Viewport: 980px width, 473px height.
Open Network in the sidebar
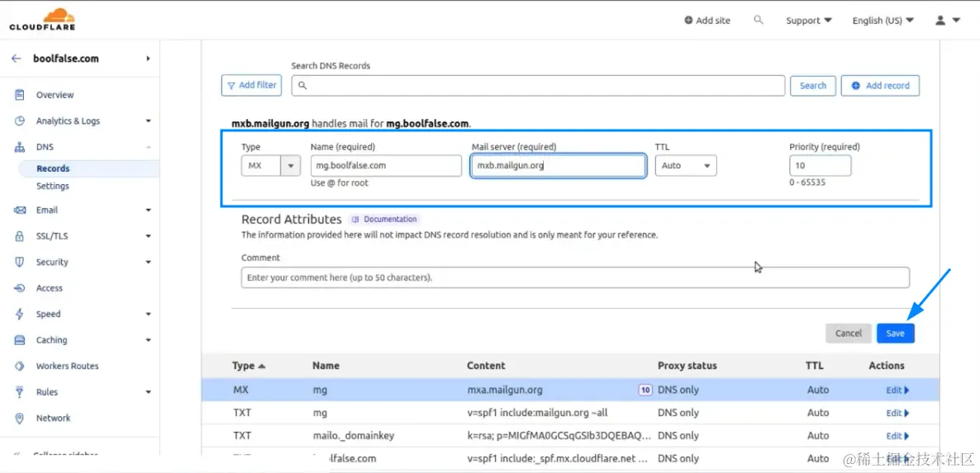coord(53,418)
